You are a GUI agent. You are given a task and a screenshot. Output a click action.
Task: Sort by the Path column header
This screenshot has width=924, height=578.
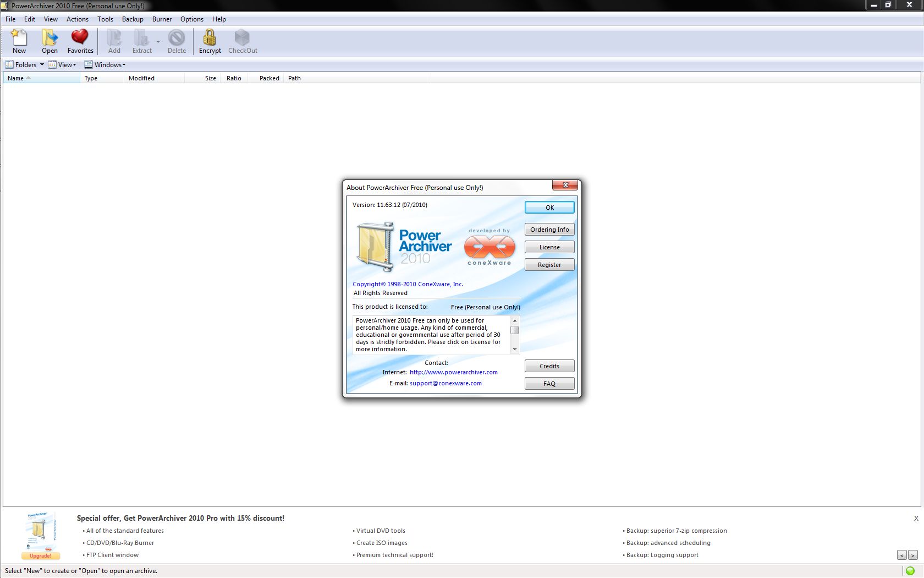point(358,78)
